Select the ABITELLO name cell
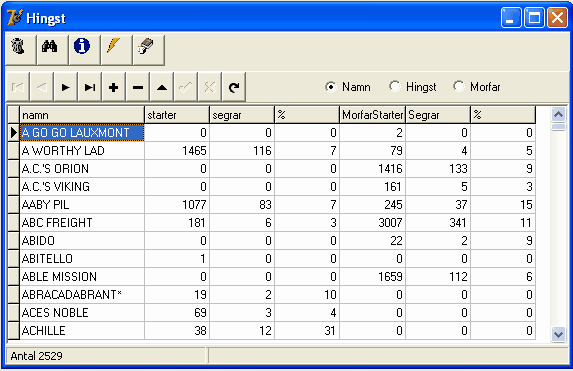Viewport: 573px width, 371px height. point(82,259)
